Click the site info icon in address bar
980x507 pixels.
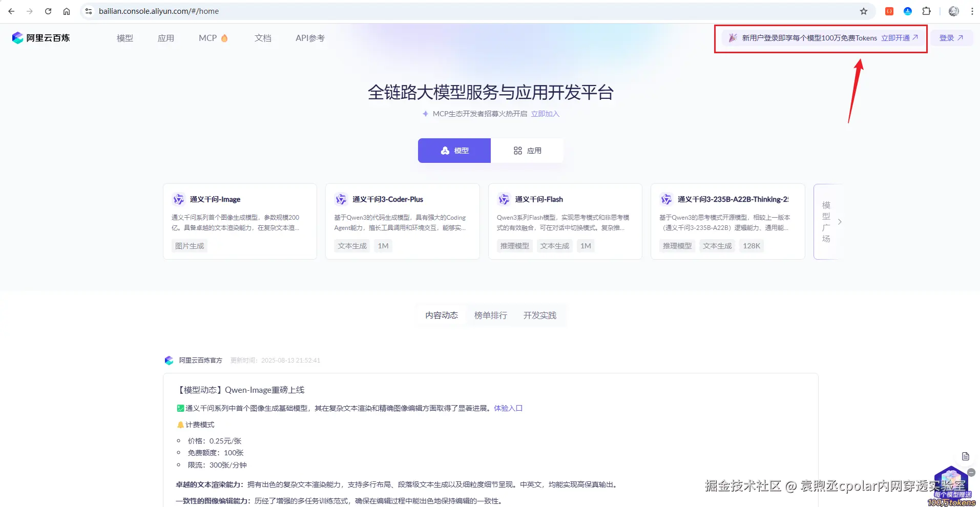[x=89, y=11]
